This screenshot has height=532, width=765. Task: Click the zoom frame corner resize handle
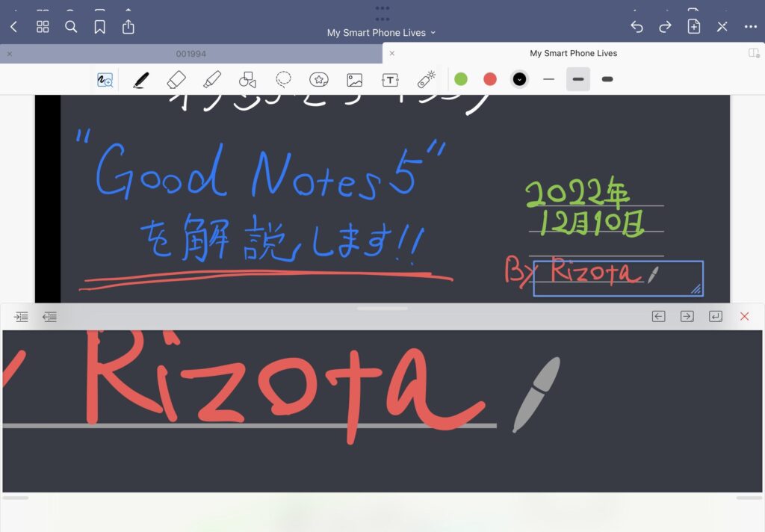pos(696,289)
